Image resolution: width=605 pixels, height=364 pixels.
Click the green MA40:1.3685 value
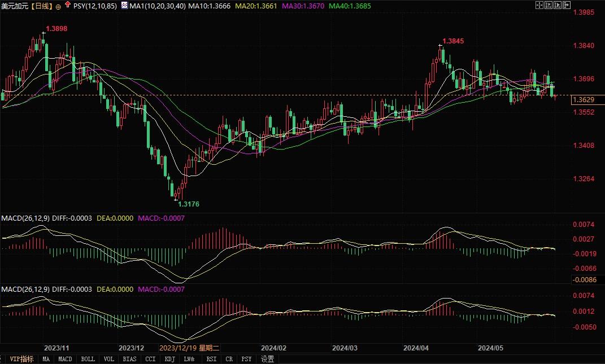[x=350, y=6]
